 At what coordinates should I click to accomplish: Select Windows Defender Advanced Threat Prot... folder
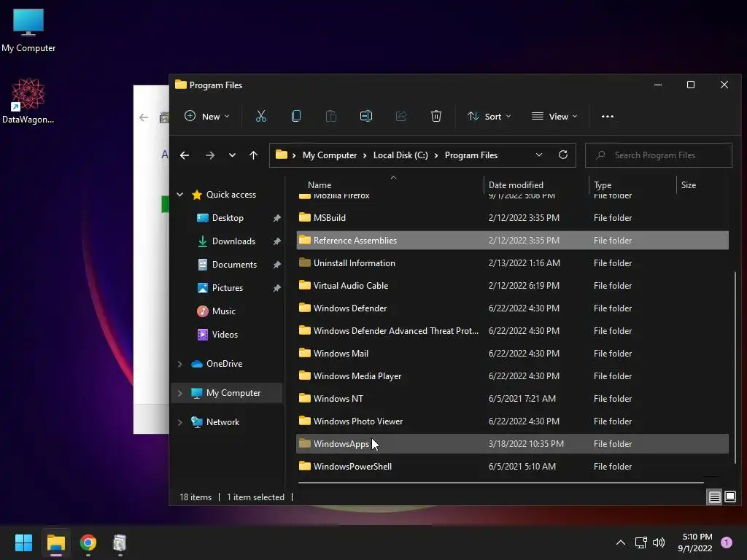pos(512,331)
